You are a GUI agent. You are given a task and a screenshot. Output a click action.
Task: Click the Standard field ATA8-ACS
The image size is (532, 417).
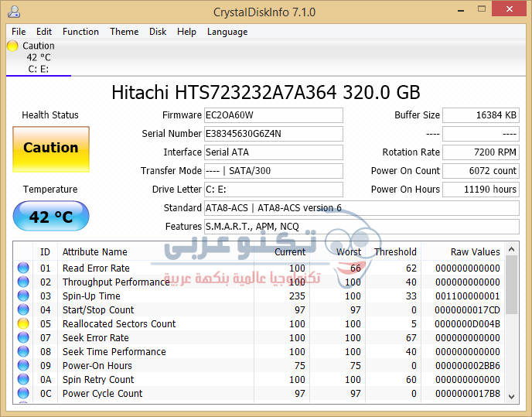click(x=362, y=208)
